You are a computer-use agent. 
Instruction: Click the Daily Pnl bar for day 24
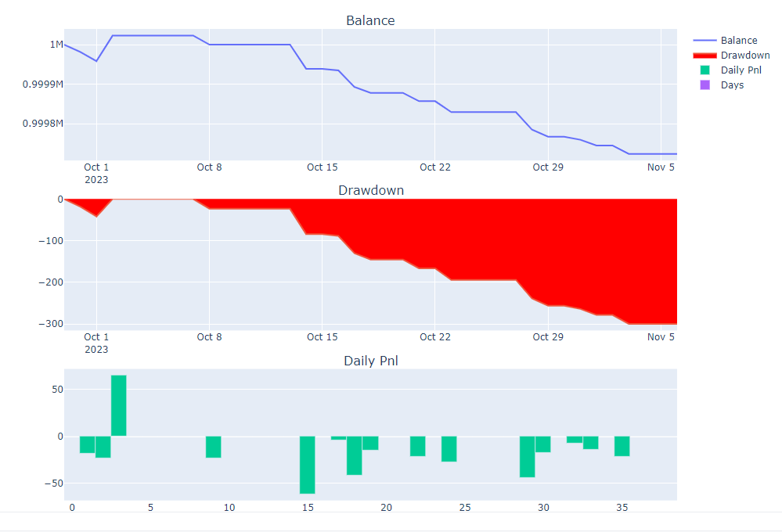(x=449, y=449)
